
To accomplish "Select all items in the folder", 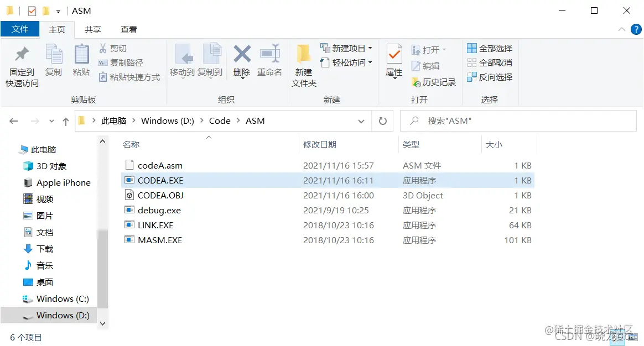I will (490, 49).
